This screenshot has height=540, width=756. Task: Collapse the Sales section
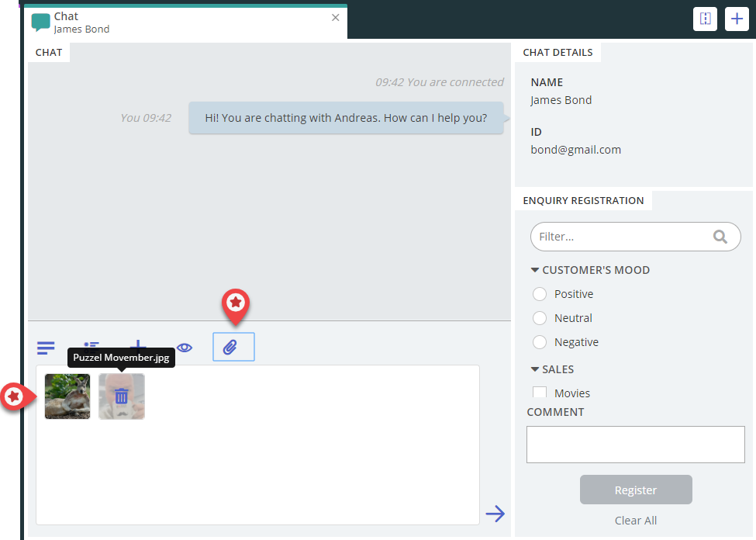tap(535, 369)
